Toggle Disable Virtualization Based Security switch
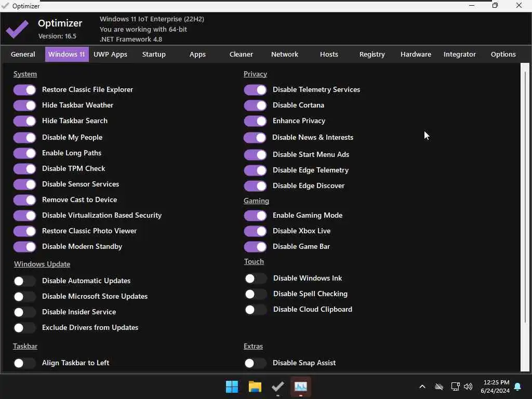 (x=24, y=216)
